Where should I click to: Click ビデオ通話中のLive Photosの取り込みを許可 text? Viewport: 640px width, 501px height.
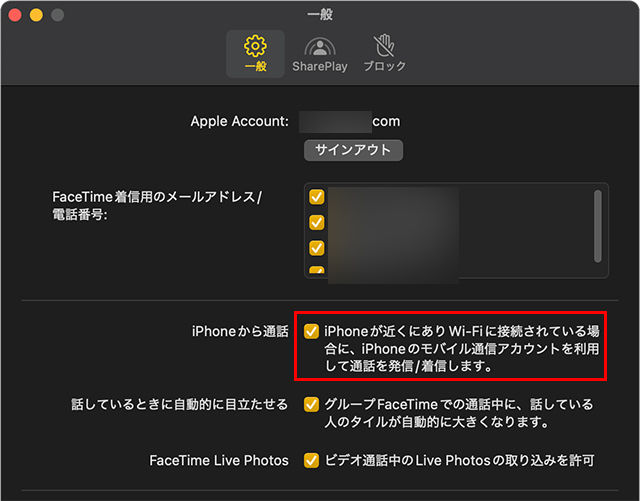click(459, 461)
